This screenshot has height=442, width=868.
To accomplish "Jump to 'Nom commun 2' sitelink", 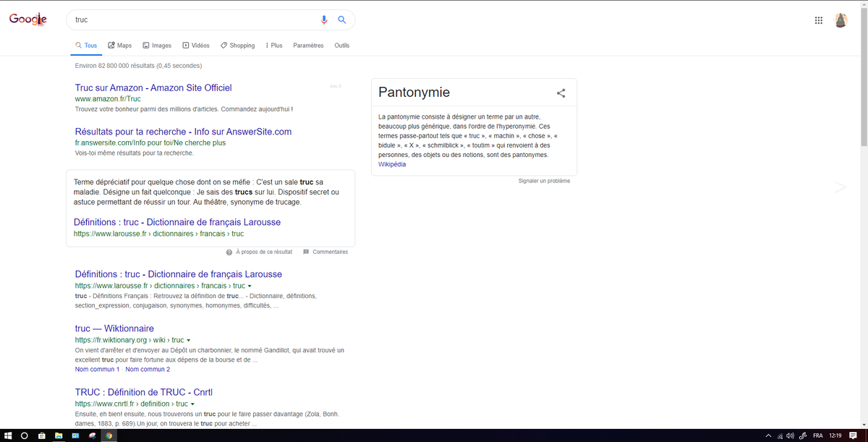I will (x=148, y=370).
